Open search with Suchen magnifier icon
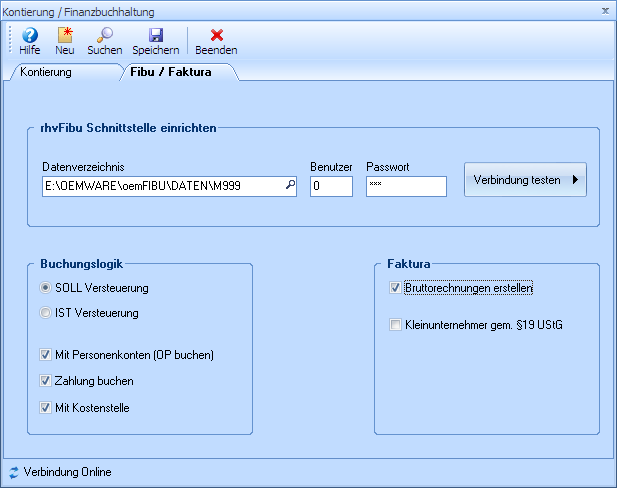 click(105, 35)
